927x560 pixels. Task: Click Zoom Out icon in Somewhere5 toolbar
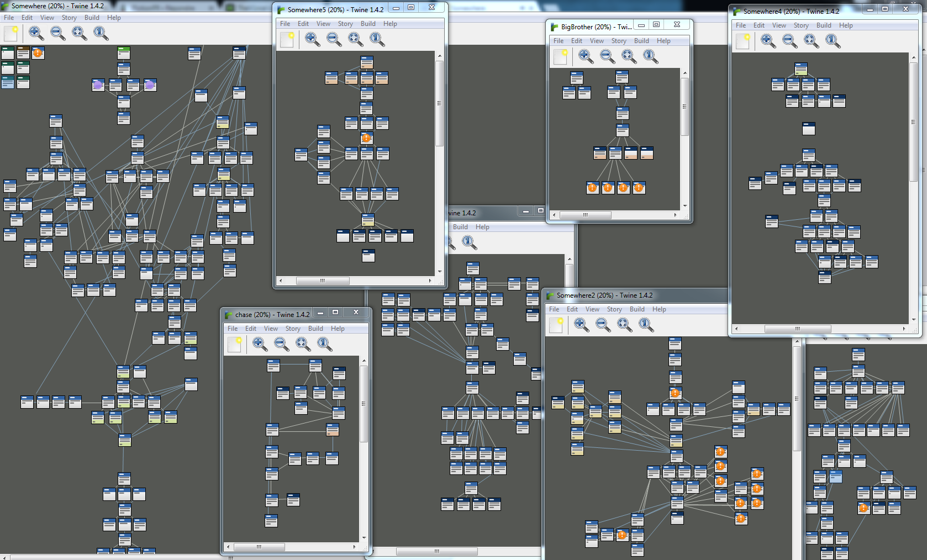pyautogui.click(x=334, y=40)
